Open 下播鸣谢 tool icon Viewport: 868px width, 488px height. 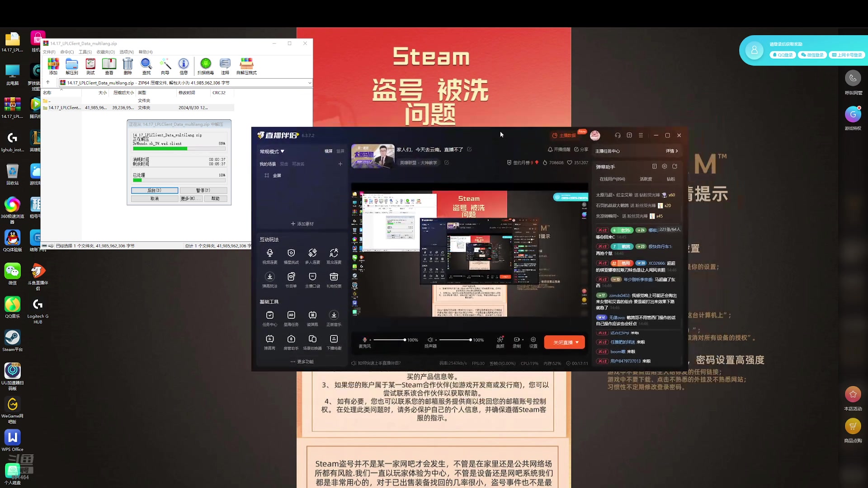(334, 342)
